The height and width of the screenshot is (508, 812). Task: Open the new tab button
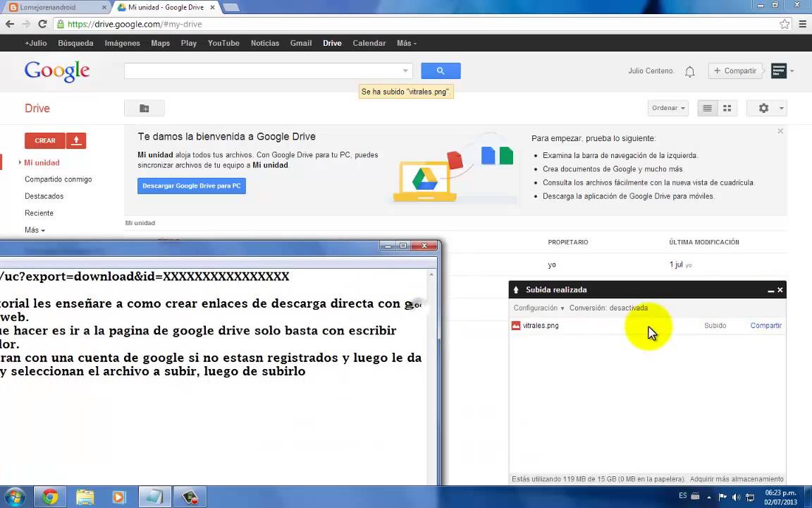231,7
